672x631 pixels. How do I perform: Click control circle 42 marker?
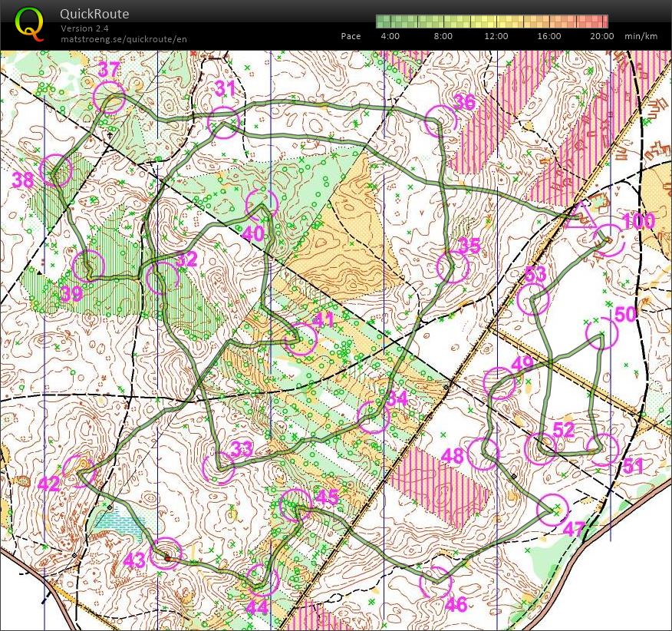pos(78,471)
